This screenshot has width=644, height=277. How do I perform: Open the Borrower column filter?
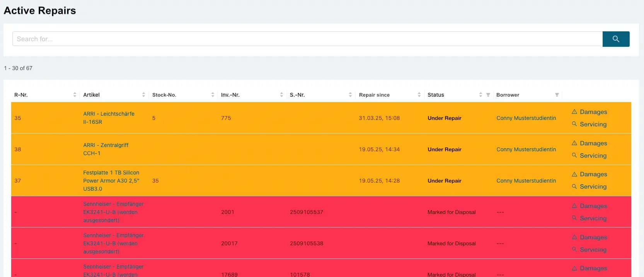click(557, 95)
